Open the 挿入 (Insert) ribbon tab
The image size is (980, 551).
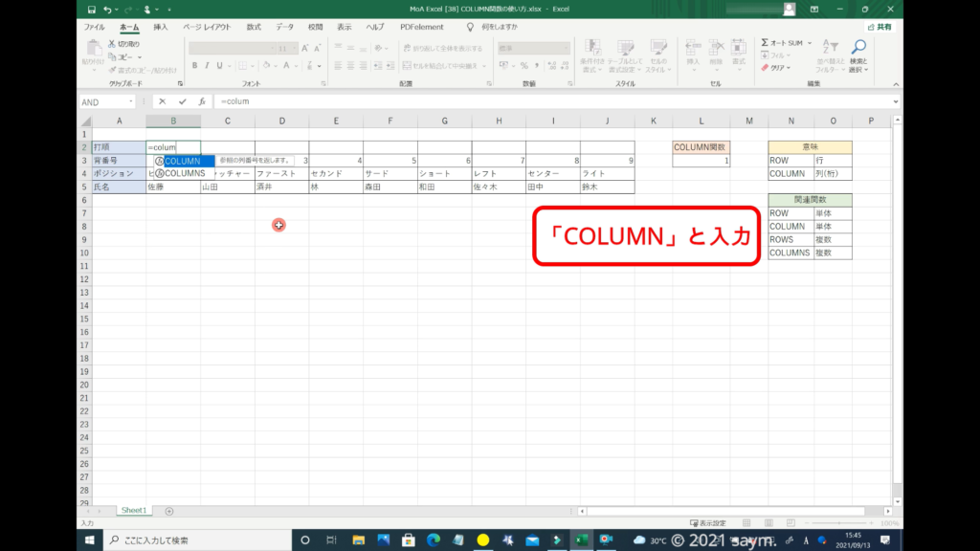(x=160, y=27)
